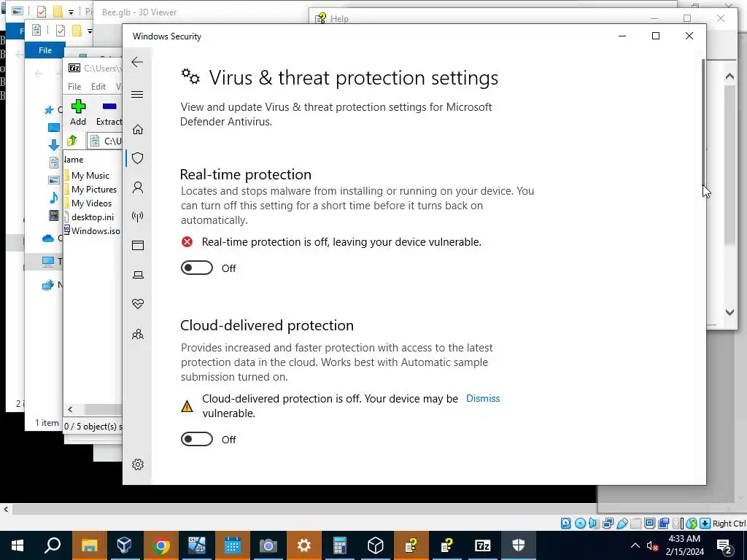Open App & browser control icon

[x=138, y=245]
